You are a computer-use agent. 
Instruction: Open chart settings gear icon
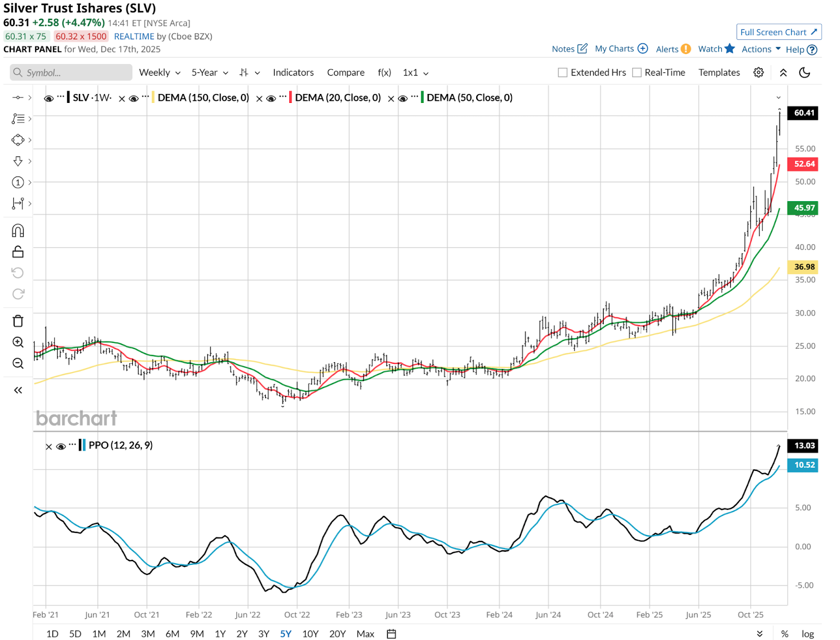pos(758,72)
